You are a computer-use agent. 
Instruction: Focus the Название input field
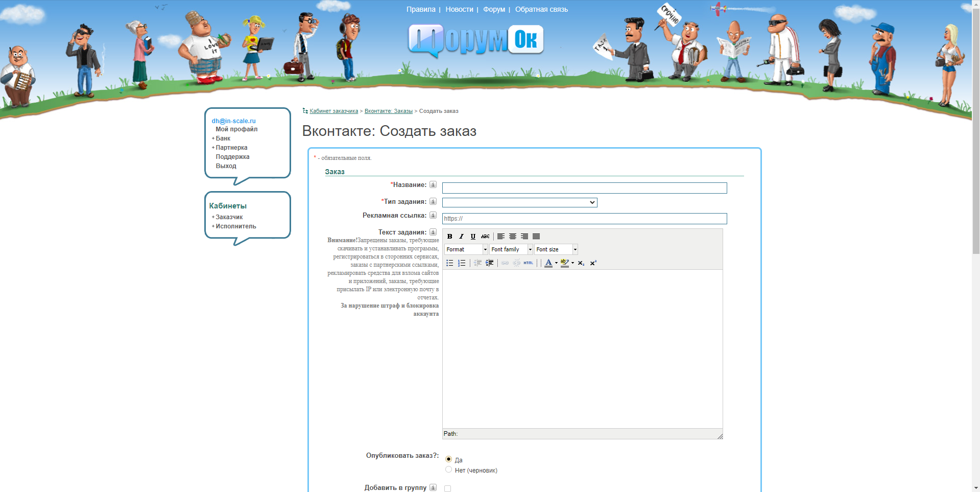tap(584, 188)
